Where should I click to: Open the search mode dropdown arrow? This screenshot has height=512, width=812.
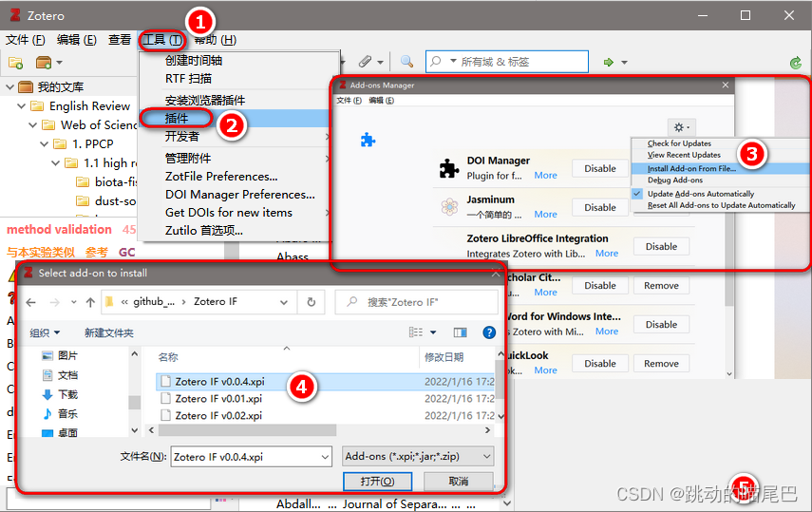(453, 61)
